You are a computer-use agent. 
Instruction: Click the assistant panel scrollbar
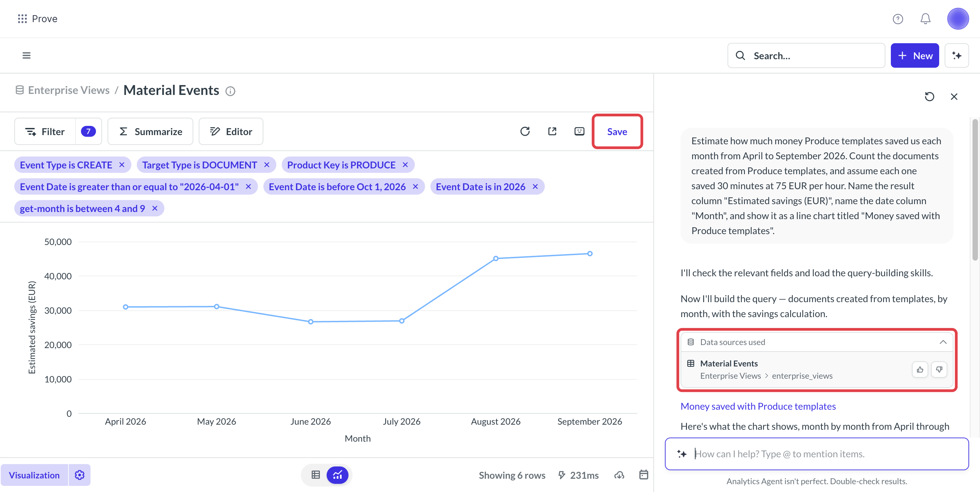[975, 190]
